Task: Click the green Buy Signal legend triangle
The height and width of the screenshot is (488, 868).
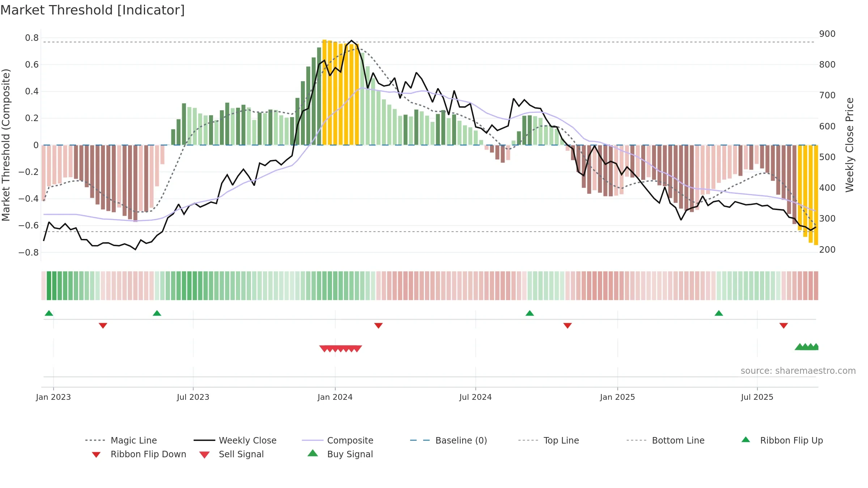Action: pyautogui.click(x=312, y=453)
